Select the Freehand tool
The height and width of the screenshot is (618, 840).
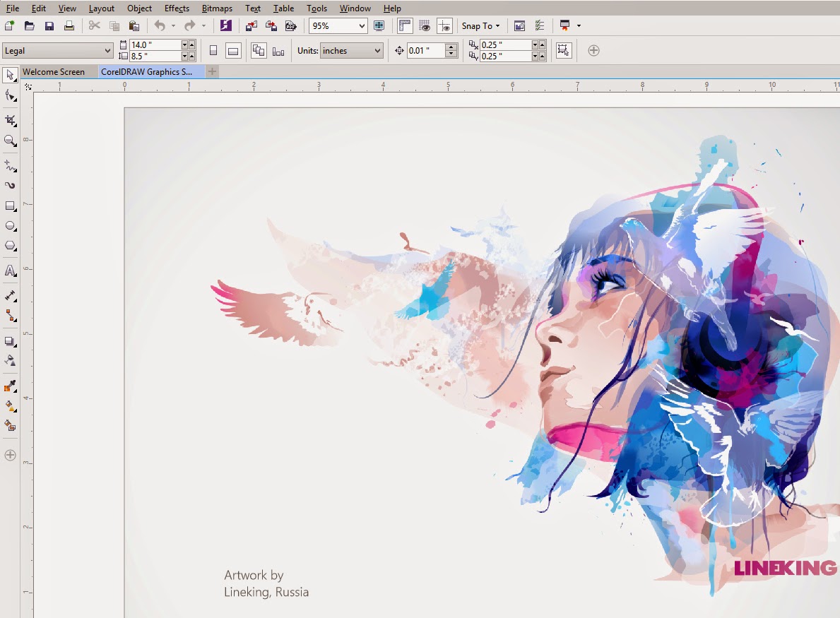click(10, 165)
